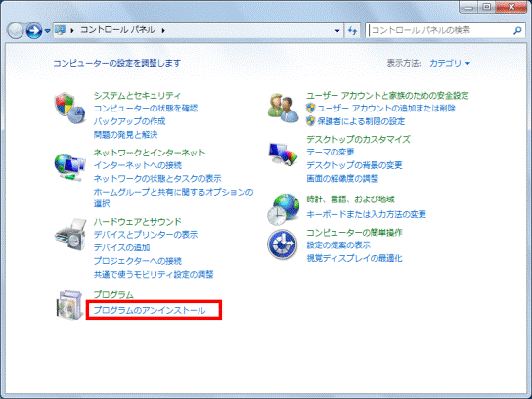
Task: Open デバイスの追加 link
Action: (122, 247)
